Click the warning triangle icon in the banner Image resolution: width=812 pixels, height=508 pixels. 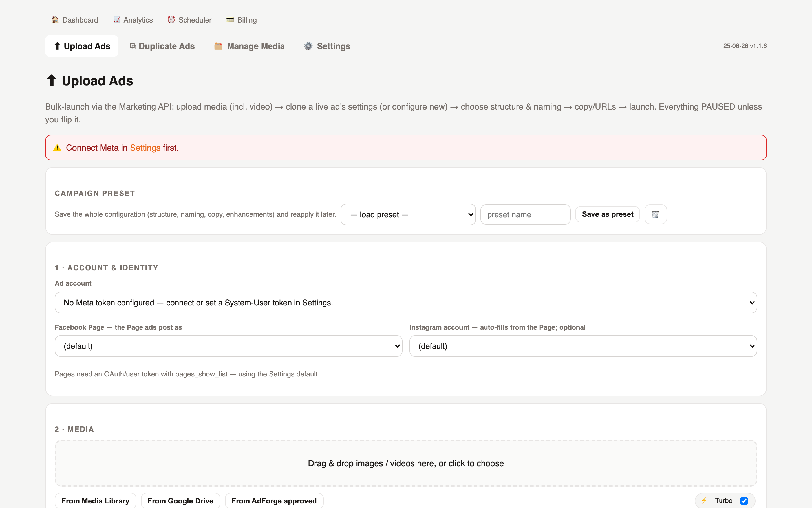pyautogui.click(x=58, y=148)
